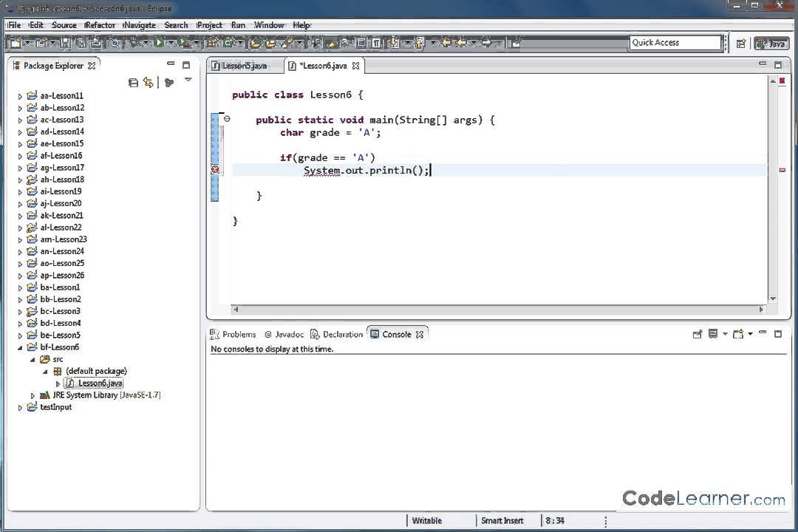Click the Save toolbar icon
This screenshot has height=532, width=798.
pyautogui.click(x=65, y=44)
